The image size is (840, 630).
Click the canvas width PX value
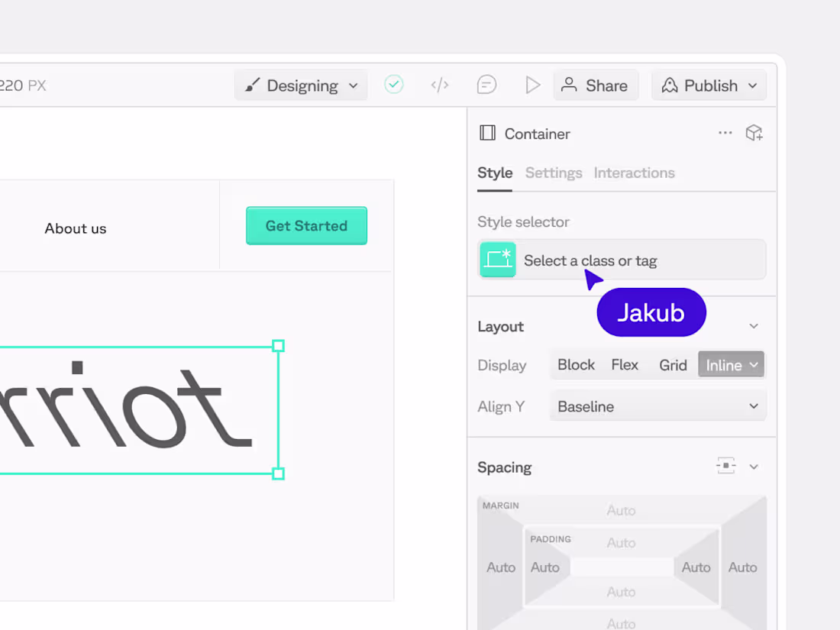coord(23,86)
